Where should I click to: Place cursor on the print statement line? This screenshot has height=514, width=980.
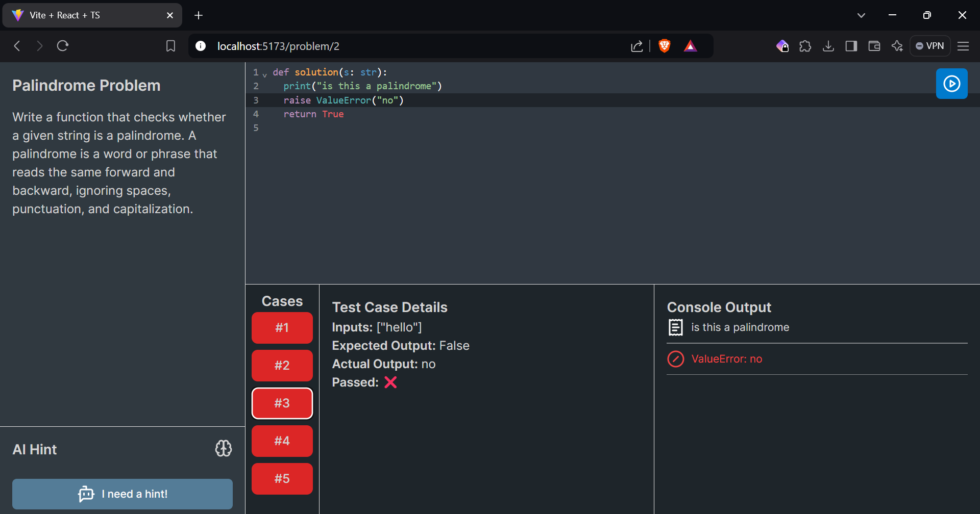362,86
